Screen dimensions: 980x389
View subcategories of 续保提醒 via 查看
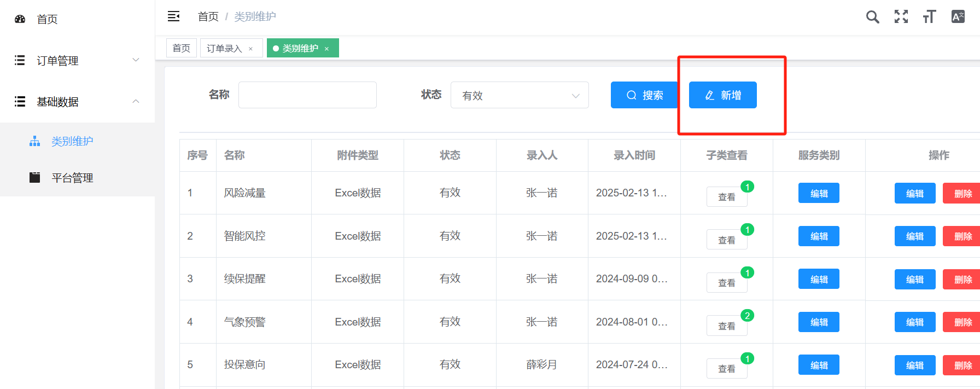727,283
